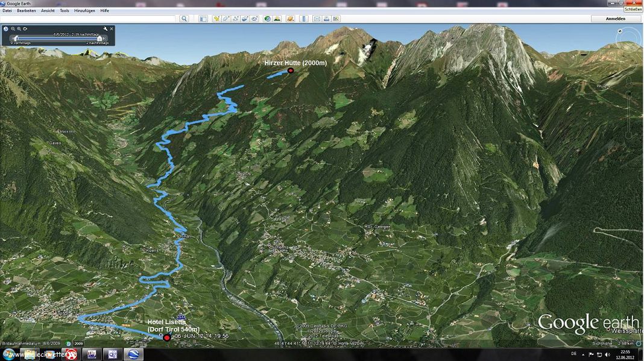
Task: Click the search magnifier button
Action: (x=185, y=19)
